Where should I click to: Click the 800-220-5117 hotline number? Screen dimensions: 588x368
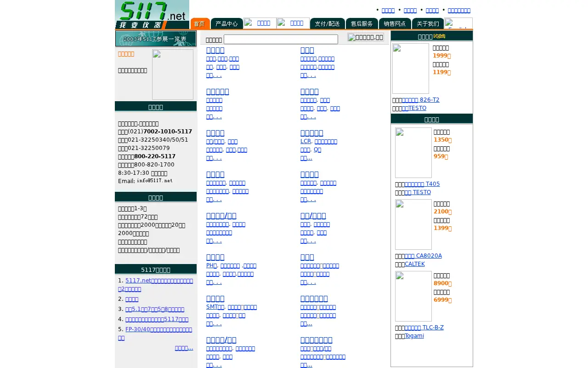pyautogui.click(x=155, y=156)
